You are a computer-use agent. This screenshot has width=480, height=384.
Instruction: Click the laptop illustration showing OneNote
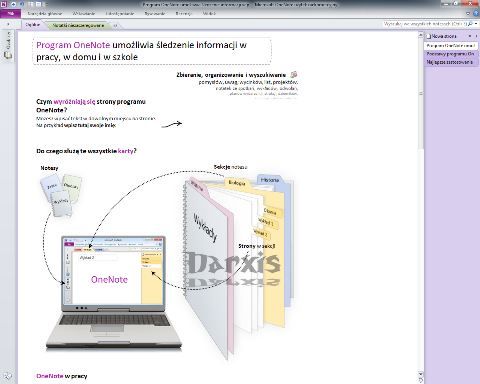113,292
